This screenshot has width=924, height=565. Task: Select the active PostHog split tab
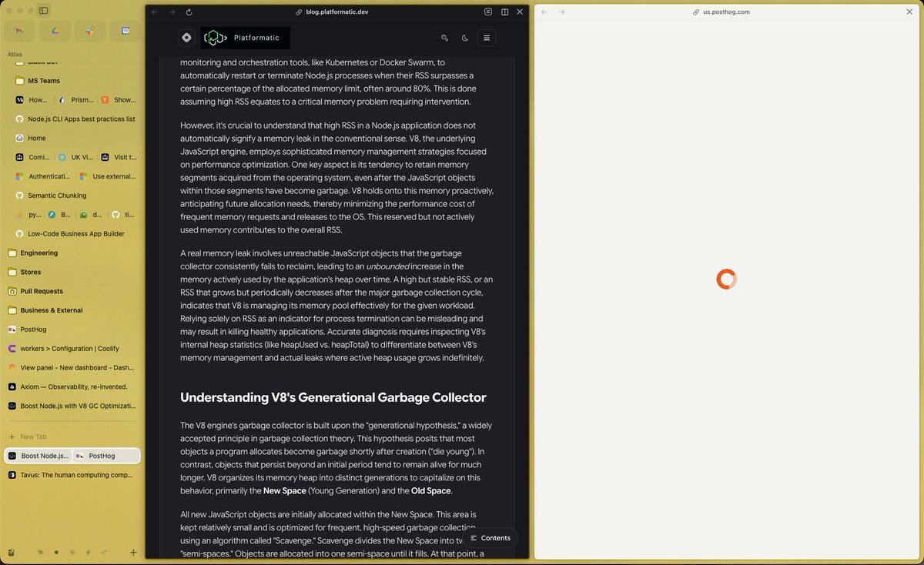pos(106,456)
